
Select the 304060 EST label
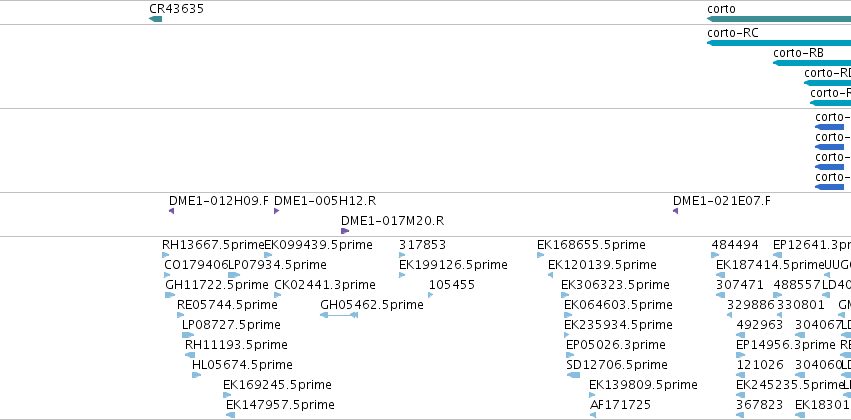[818, 365]
